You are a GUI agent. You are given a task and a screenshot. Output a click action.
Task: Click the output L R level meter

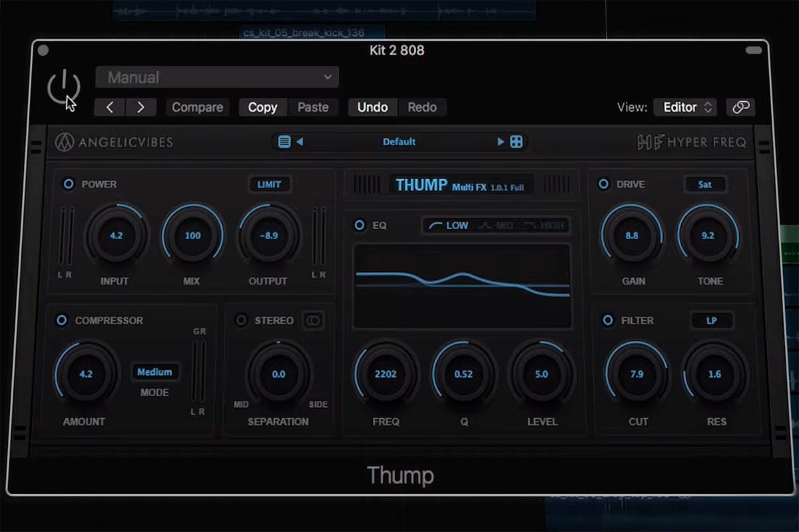click(x=319, y=236)
